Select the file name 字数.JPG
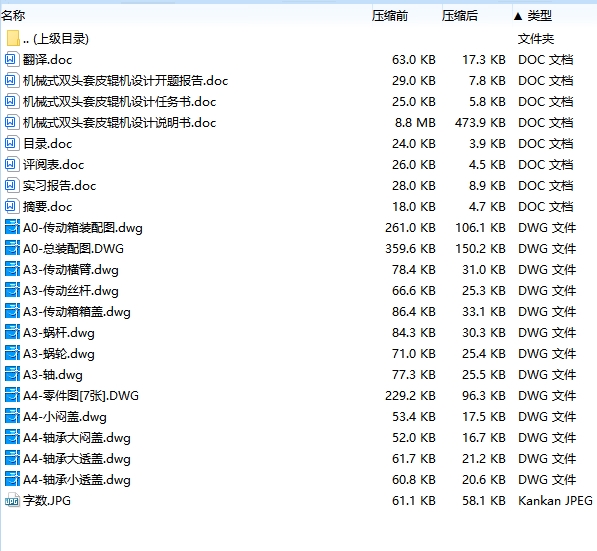The image size is (597, 551). click(47, 500)
